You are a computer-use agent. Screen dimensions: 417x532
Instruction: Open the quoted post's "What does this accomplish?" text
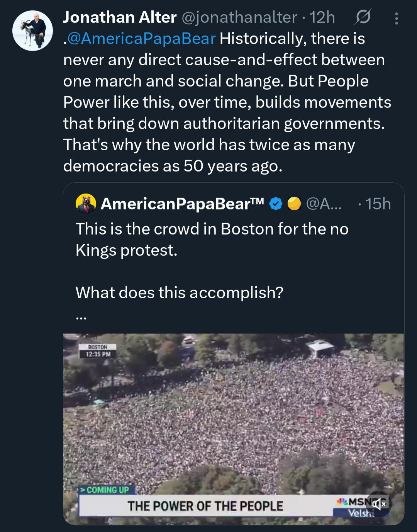180,292
